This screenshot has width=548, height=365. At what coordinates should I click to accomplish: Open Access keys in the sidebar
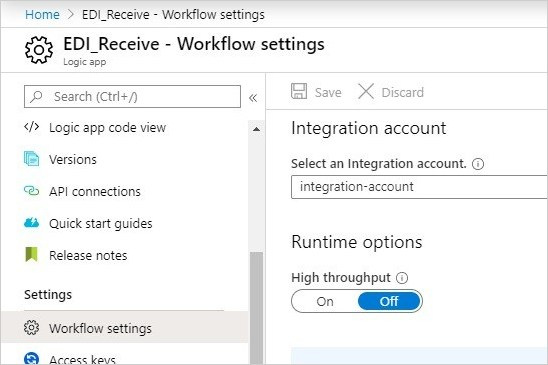click(82, 359)
